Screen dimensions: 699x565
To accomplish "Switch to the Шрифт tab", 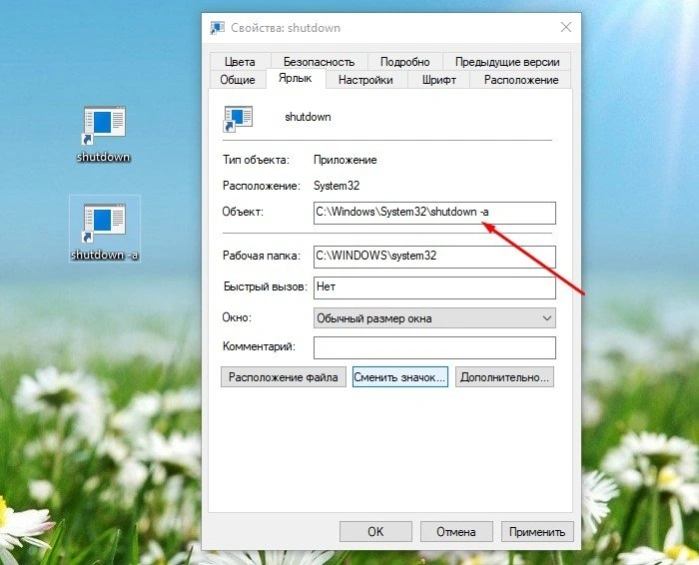I will (x=439, y=80).
